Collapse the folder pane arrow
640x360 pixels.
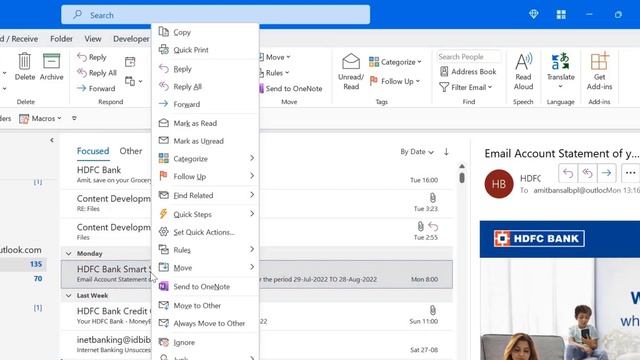coord(52,140)
